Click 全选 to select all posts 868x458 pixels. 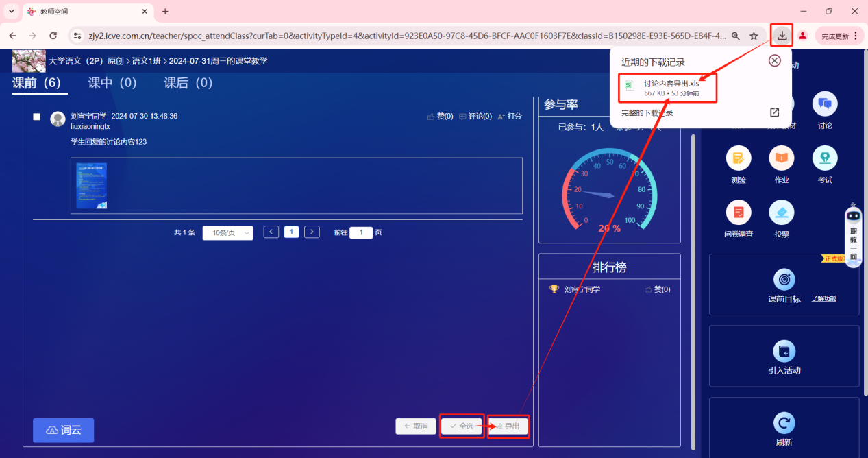pyautogui.click(x=462, y=426)
